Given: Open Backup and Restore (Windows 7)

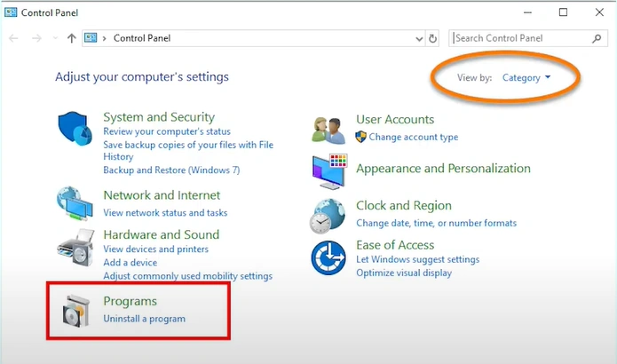Looking at the screenshot, I should pos(171,170).
